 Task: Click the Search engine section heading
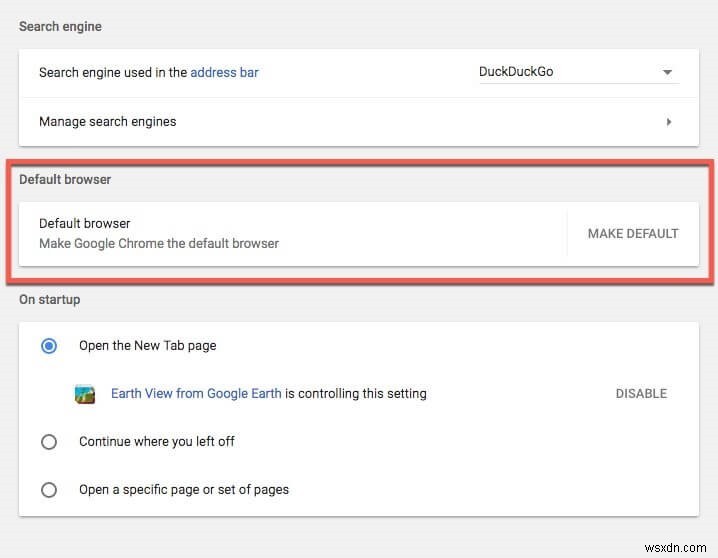point(60,26)
